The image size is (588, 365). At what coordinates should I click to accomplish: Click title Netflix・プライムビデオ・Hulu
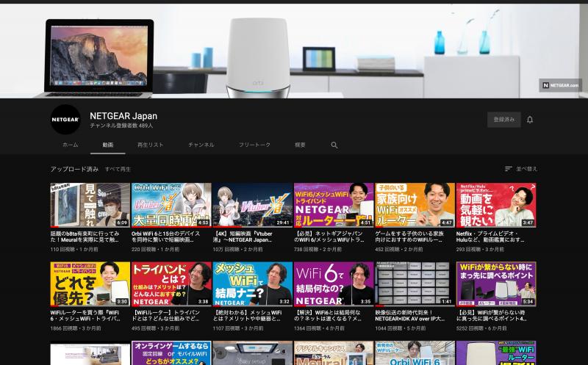[490, 236]
